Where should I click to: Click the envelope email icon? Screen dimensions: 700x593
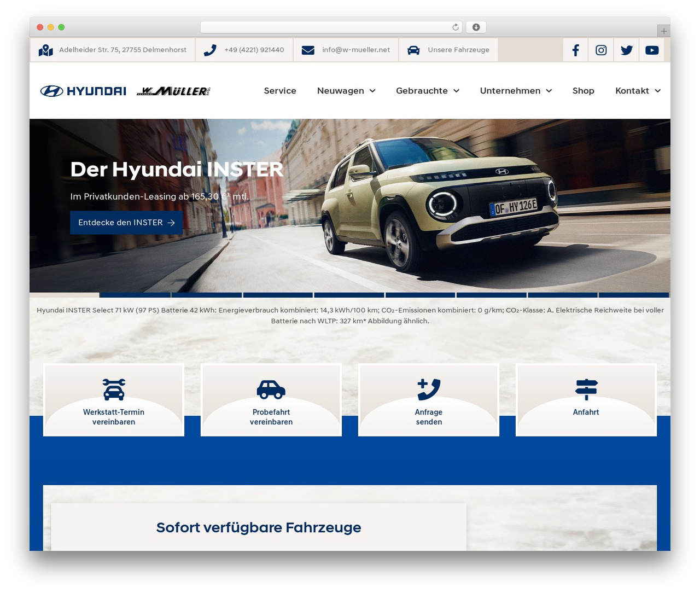pos(308,50)
